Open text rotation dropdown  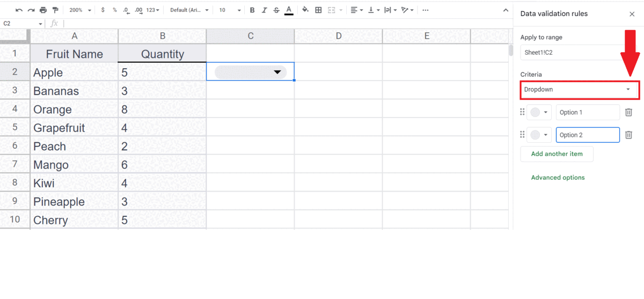point(408,10)
